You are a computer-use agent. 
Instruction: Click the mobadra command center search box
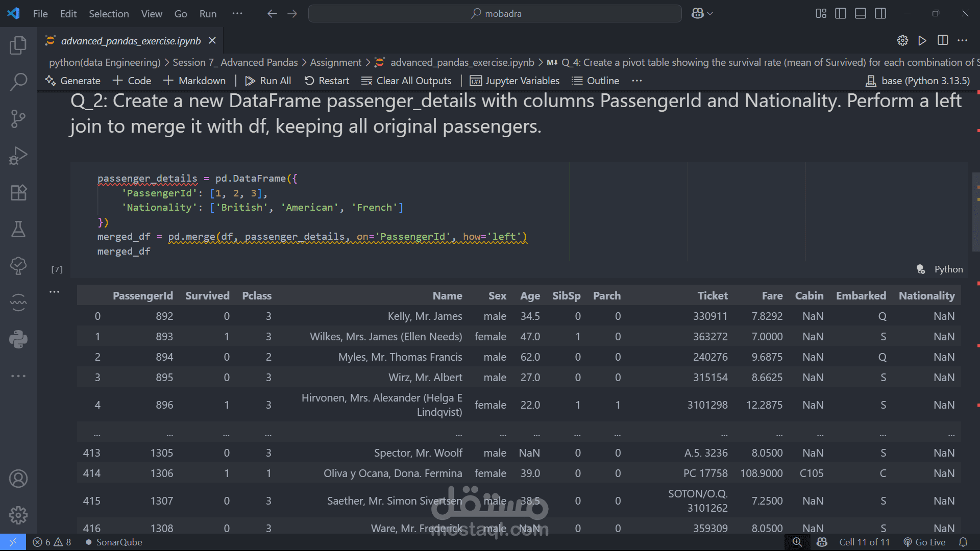click(495, 14)
